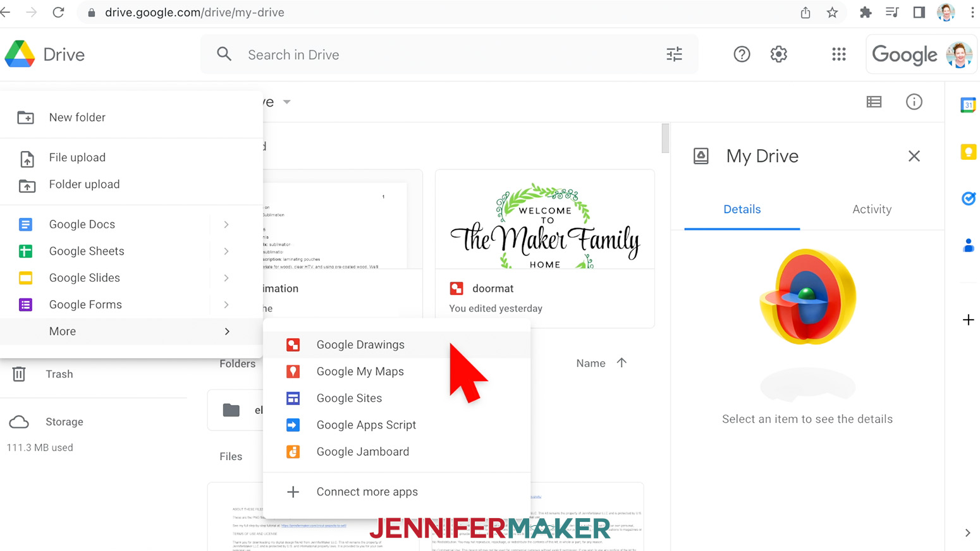Select Google Drawings in submenu

(396, 344)
